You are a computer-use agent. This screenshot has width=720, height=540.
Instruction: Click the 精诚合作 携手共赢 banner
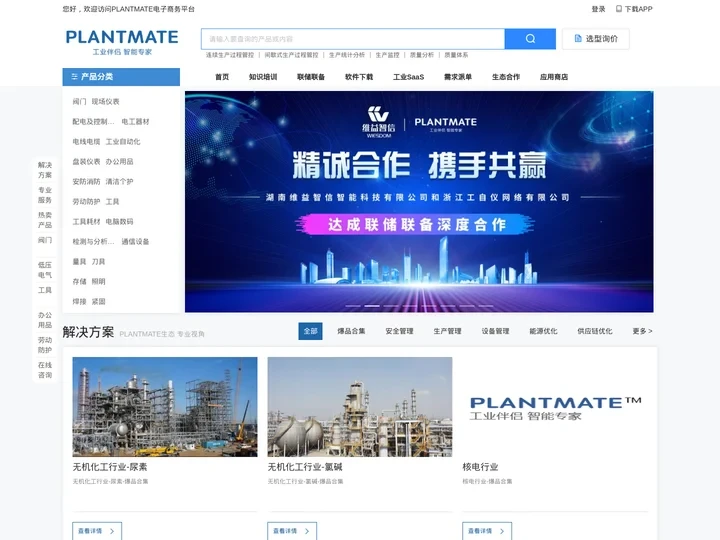[x=419, y=202]
